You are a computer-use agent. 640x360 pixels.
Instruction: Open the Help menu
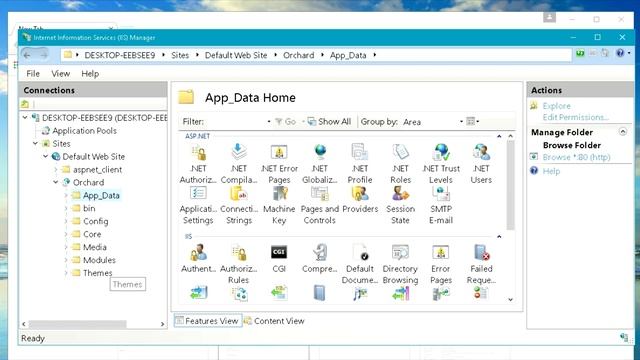pyautogui.click(x=90, y=73)
